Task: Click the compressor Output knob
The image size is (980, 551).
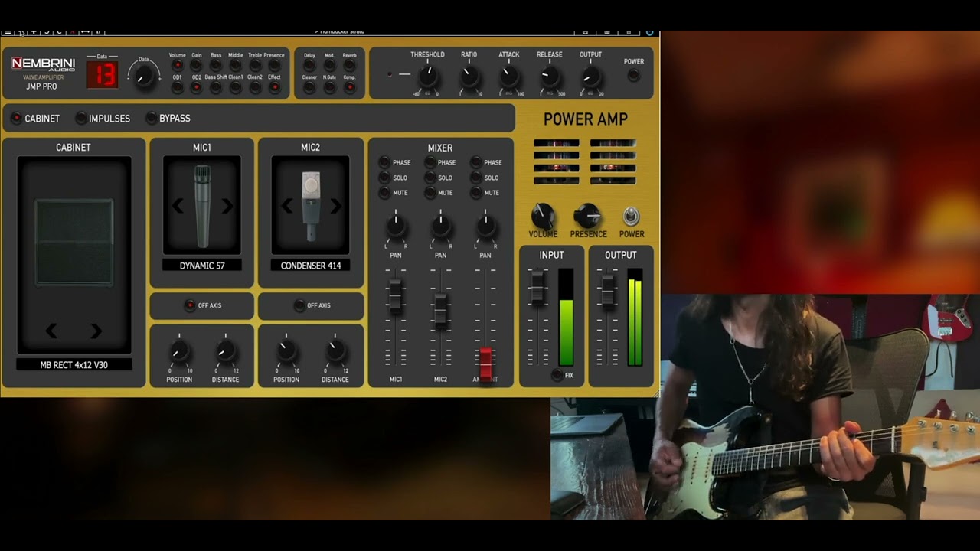Action: pyautogui.click(x=590, y=76)
